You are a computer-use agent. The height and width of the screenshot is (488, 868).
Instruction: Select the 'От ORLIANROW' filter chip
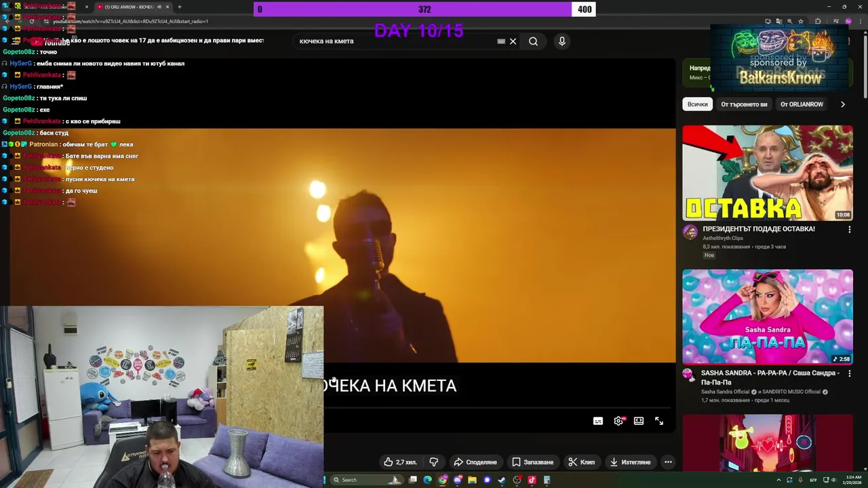[x=802, y=104]
